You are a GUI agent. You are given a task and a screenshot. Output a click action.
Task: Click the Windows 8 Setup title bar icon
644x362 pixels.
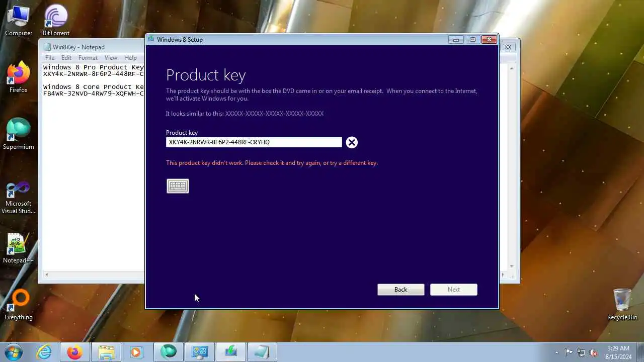tap(151, 39)
